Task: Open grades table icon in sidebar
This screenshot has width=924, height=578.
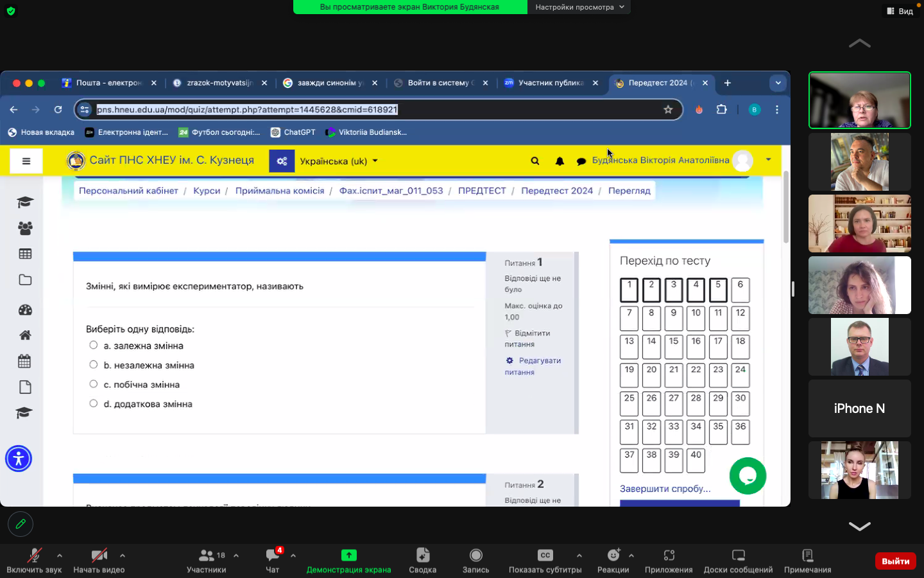Action: pyautogui.click(x=25, y=254)
